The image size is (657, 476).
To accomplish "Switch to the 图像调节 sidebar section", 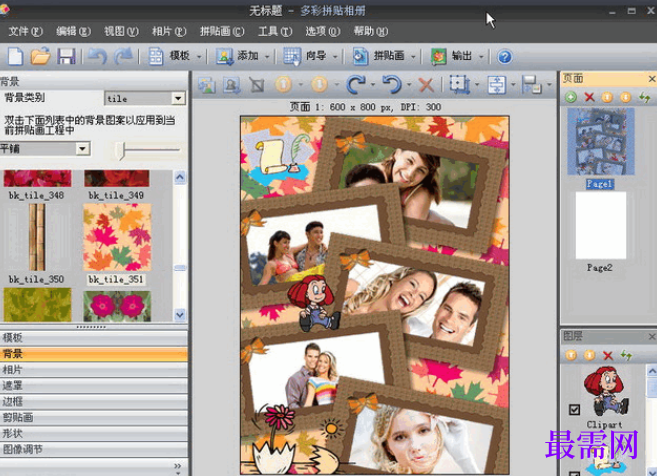I will pos(93,449).
